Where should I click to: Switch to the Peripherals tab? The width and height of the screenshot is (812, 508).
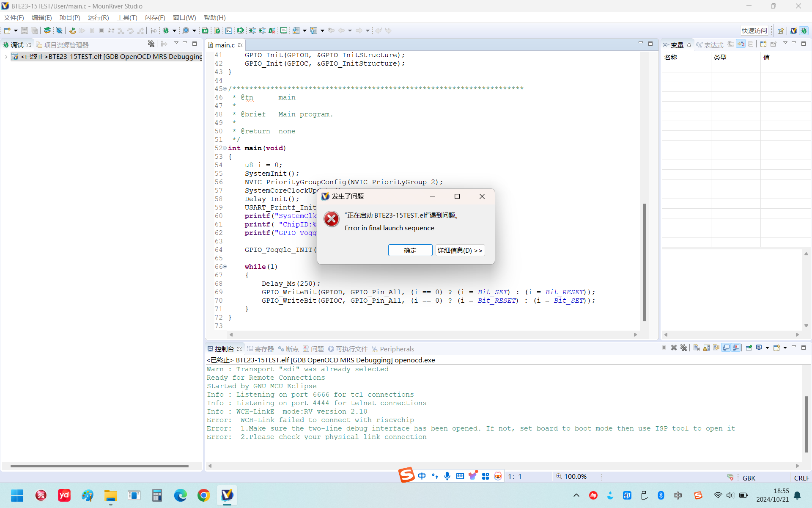pyautogui.click(x=393, y=349)
